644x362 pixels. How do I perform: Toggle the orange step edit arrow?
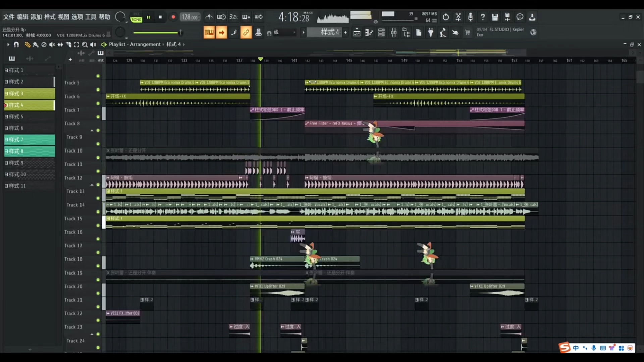221,33
